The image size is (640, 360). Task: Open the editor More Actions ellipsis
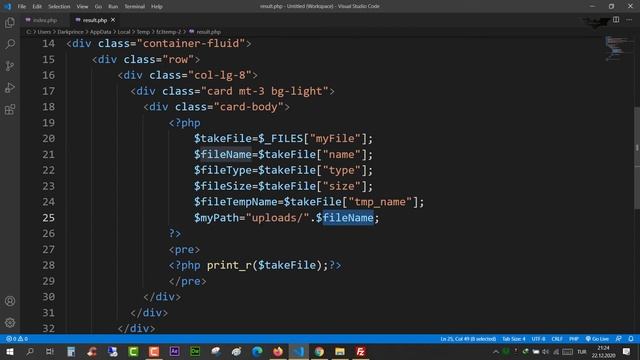pos(629,20)
